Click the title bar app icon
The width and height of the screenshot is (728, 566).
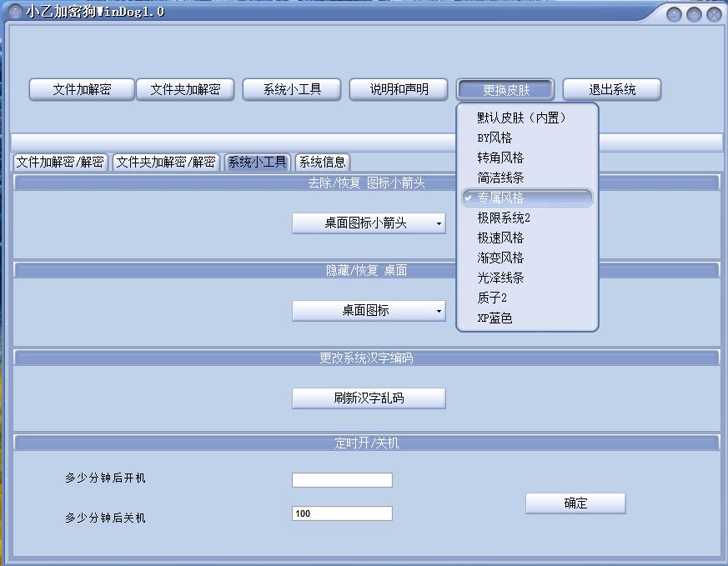coord(15,11)
